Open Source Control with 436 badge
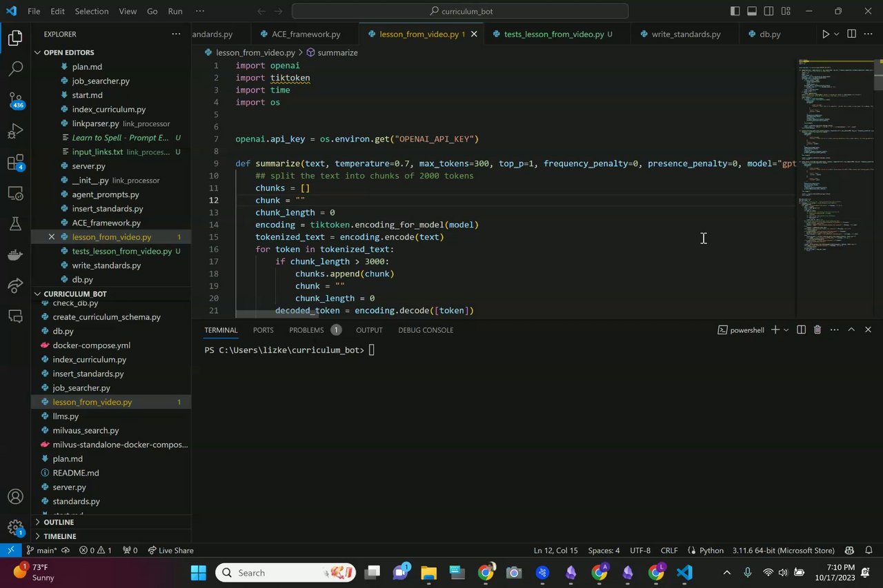This screenshot has width=883, height=588. click(15, 100)
